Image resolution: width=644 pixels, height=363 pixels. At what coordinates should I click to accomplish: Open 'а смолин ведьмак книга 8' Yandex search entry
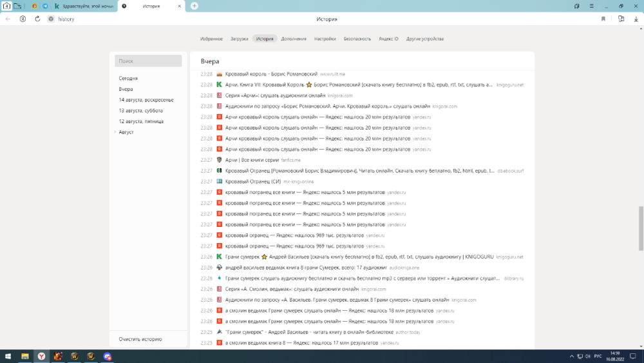click(x=301, y=342)
